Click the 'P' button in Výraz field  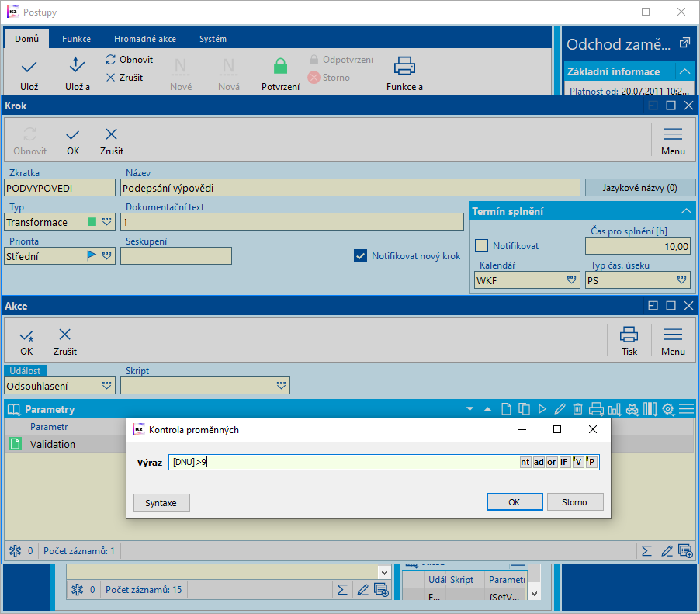point(591,462)
